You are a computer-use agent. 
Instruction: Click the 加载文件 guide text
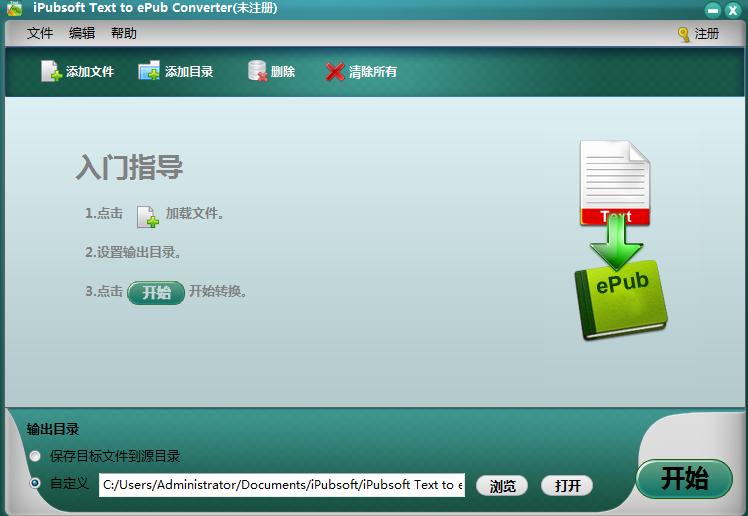tap(195, 213)
